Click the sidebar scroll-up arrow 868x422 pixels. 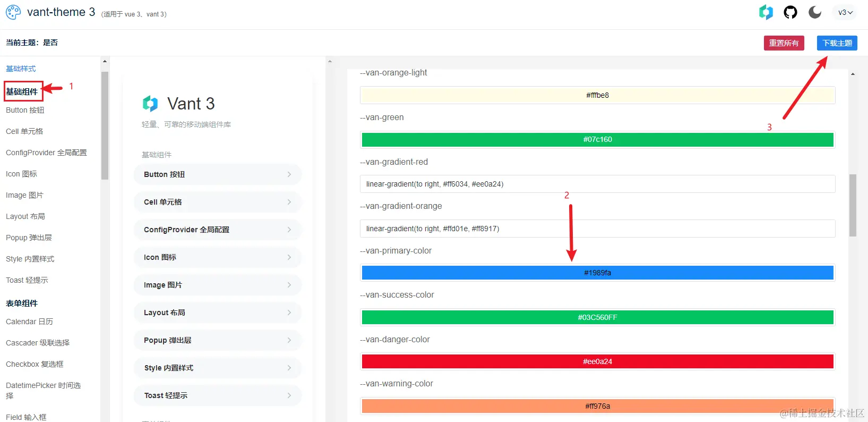pos(105,62)
